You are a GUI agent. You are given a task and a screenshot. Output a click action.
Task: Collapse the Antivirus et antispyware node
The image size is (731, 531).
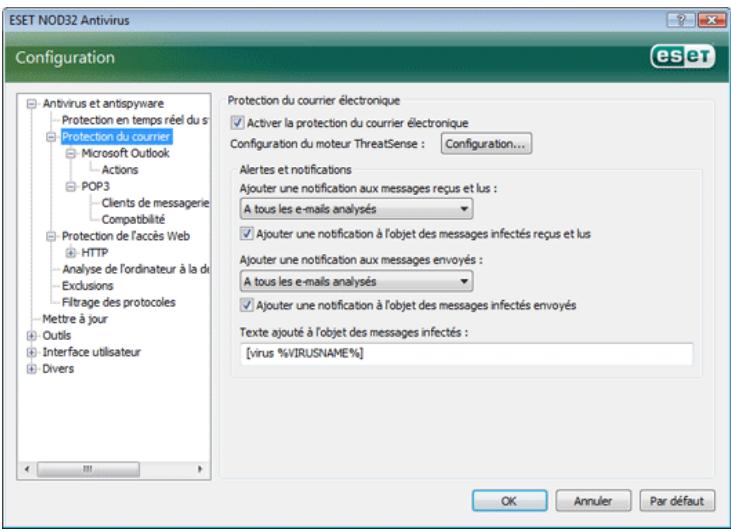[32, 103]
